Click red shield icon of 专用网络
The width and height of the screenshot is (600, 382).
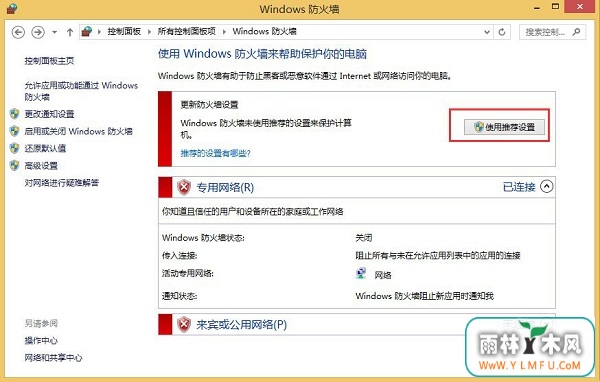184,187
